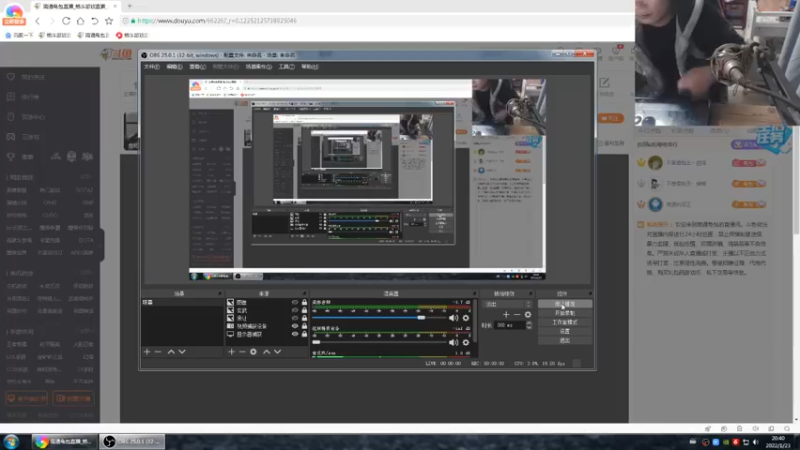Screen dimensions: 800x450
Task: Click the browser address bar URL
Action: 217,21
